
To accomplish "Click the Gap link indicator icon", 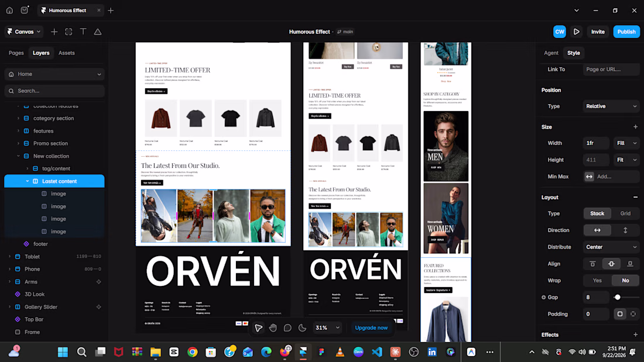I will [x=543, y=297].
